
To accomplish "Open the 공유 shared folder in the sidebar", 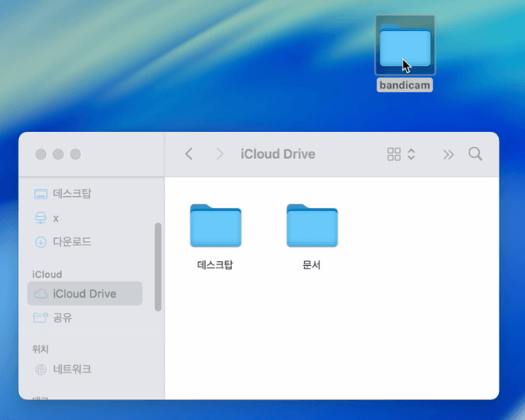I will click(62, 318).
